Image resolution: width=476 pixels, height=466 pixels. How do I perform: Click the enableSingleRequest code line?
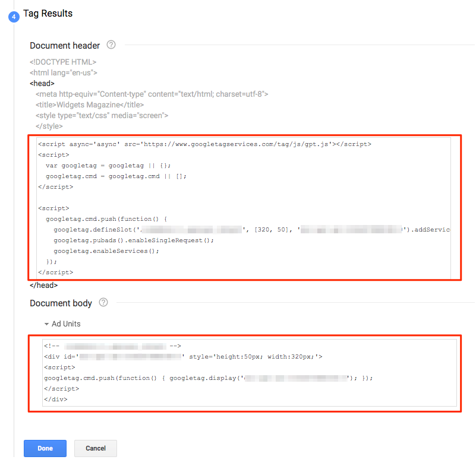click(x=134, y=240)
